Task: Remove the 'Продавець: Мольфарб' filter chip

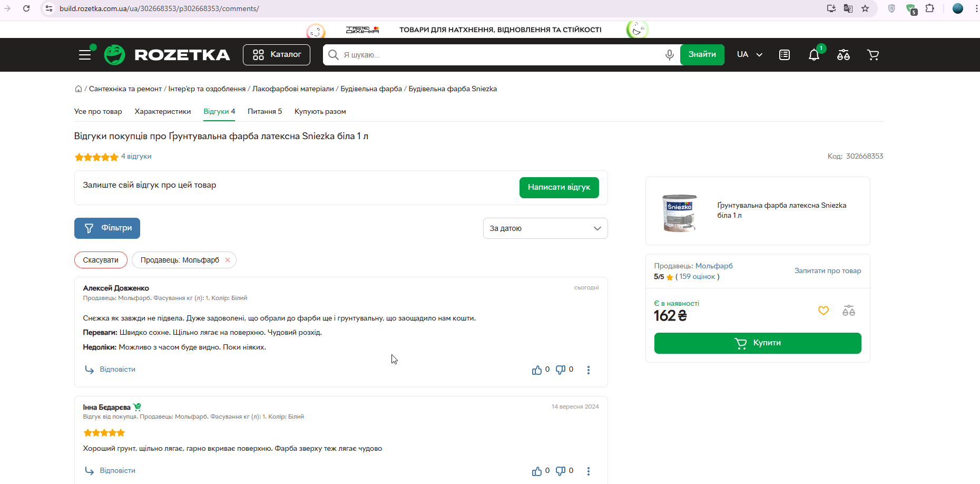Action: (x=228, y=260)
